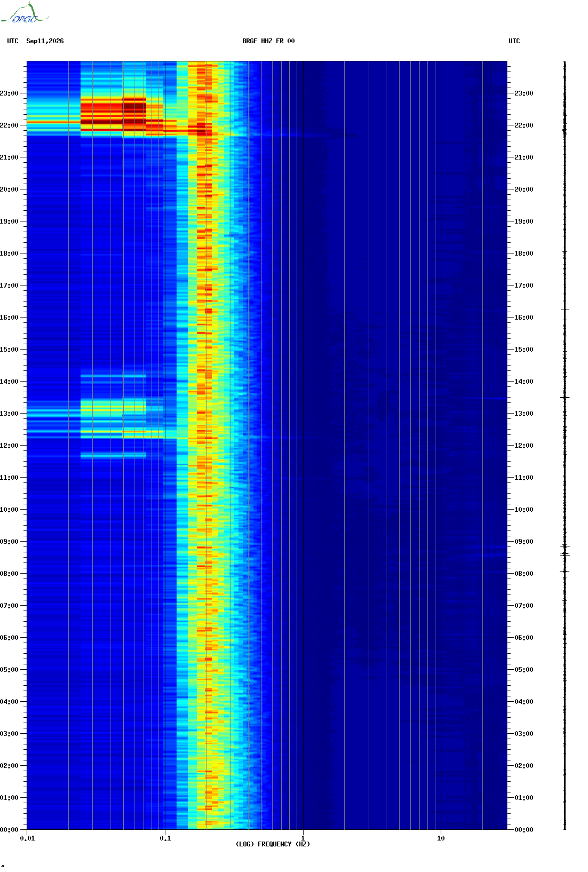Click the 22:00 right time axis label
Viewport: 588px width, 872px height.
coord(523,125)
